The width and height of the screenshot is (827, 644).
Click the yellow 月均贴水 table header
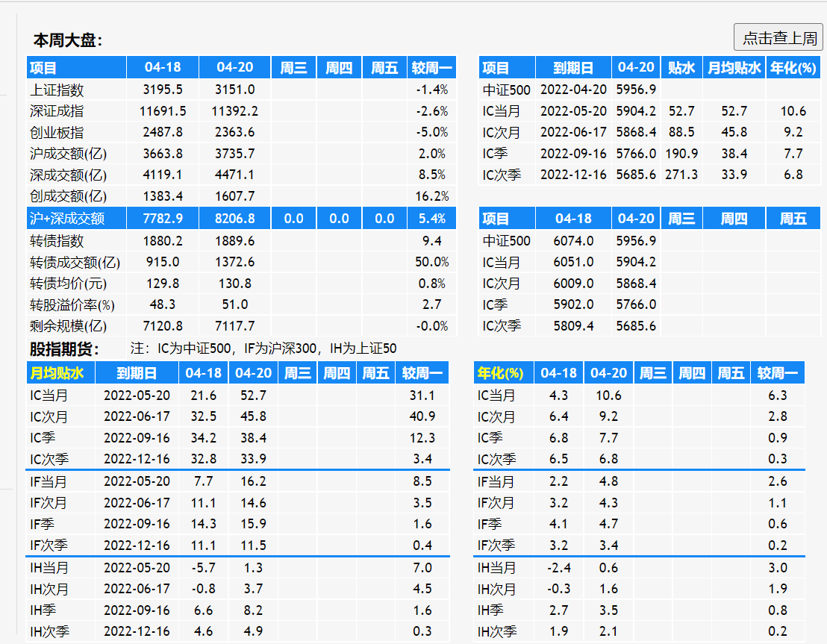click(x=57, y=373)
